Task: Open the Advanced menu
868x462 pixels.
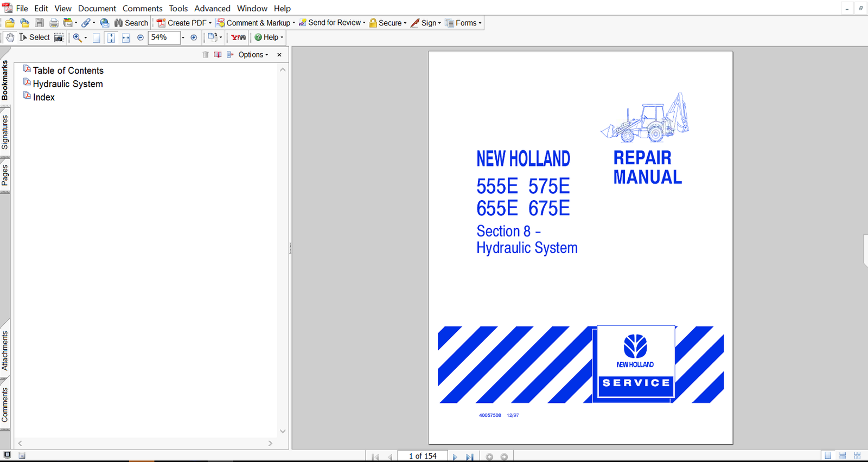Action: coord(212,8)
